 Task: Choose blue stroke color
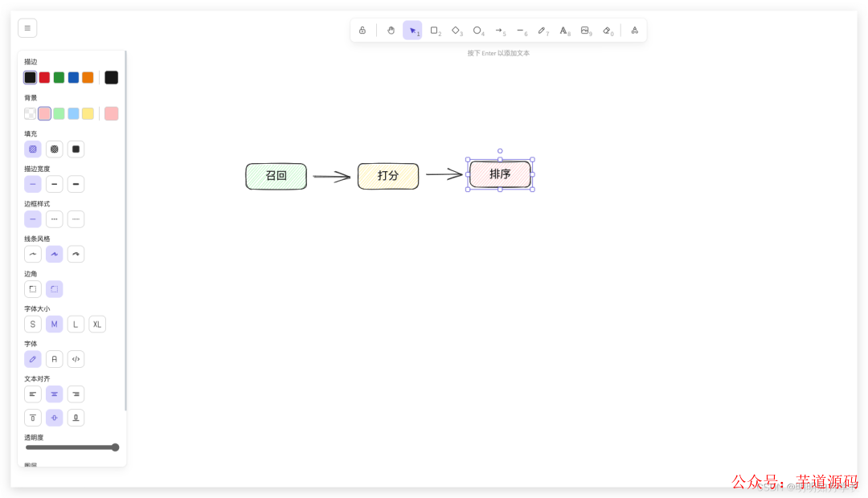click(x=73, y=77)
